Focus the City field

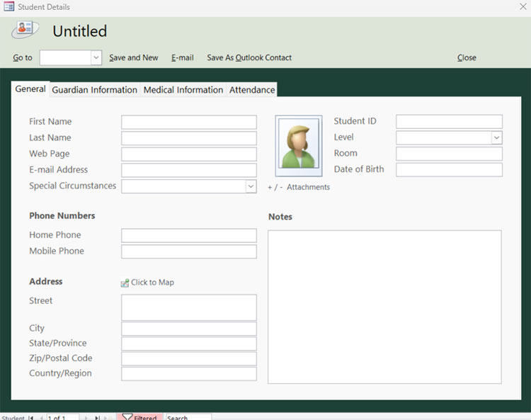tap(189, 329)
